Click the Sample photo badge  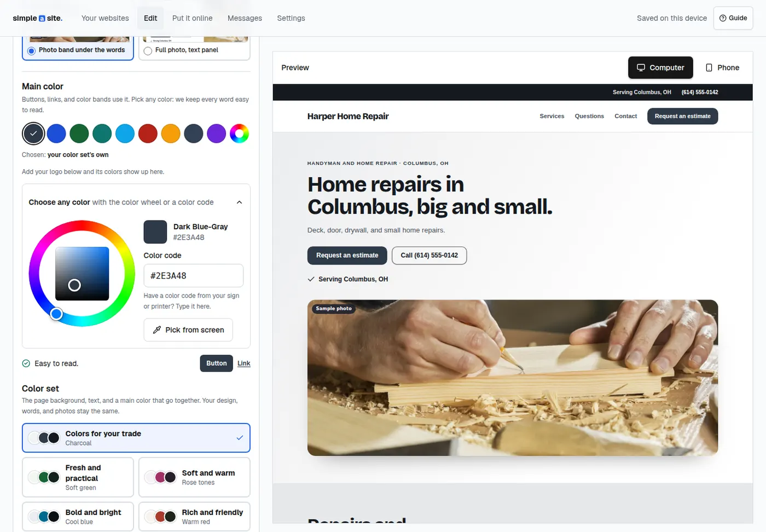click(334, 309)
